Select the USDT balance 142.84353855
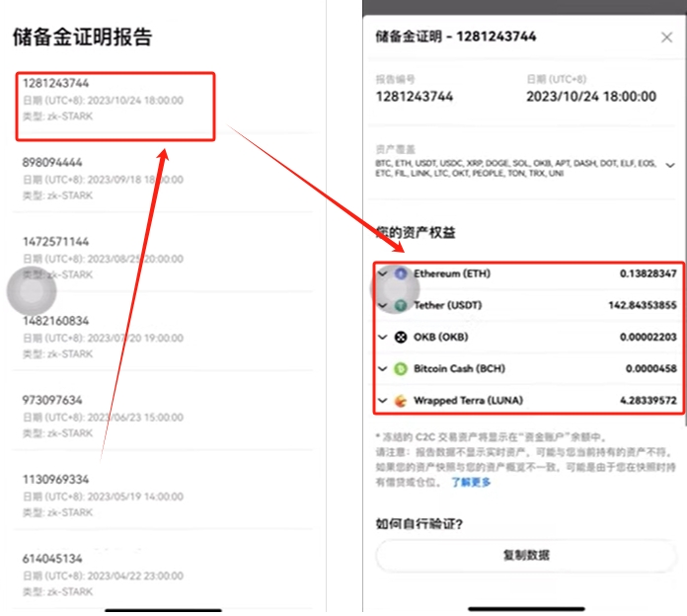This screenshot has height=616, width=687. point(643,305)
